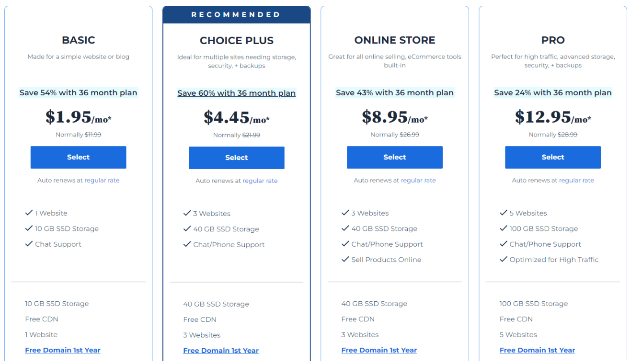Click the Recommended banner on Choice Plus
The image size is (631, 364).
pos(236,15)
